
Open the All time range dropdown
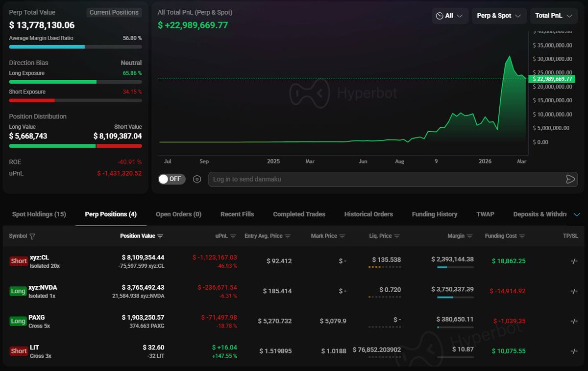(x=450, y=16)
